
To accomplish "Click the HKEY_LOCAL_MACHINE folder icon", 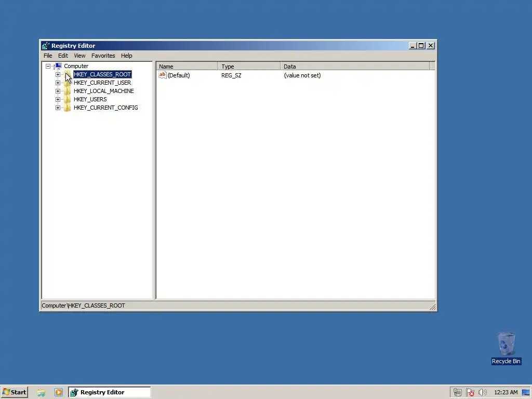I will (x=68, y=91).
